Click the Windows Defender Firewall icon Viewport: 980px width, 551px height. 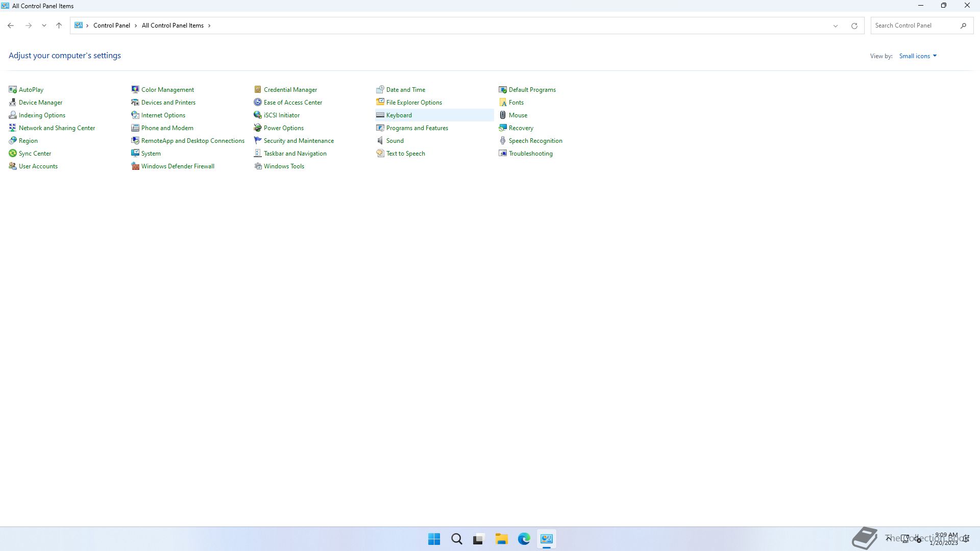[x=135, y=166]
